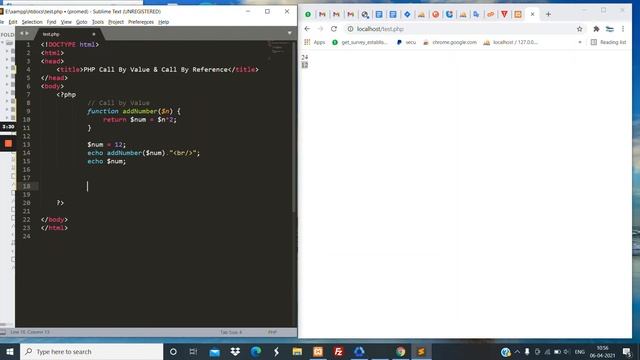This screenshot has height=360, width=640.
Task: Click the Tab Size setting in status bar
Action: click(231, 332)
